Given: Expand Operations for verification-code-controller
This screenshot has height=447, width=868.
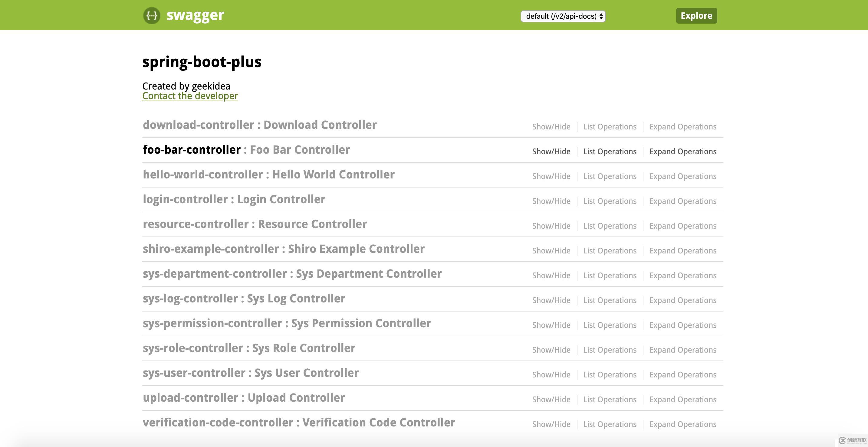Looking at the screenshot, I should 683,424.
